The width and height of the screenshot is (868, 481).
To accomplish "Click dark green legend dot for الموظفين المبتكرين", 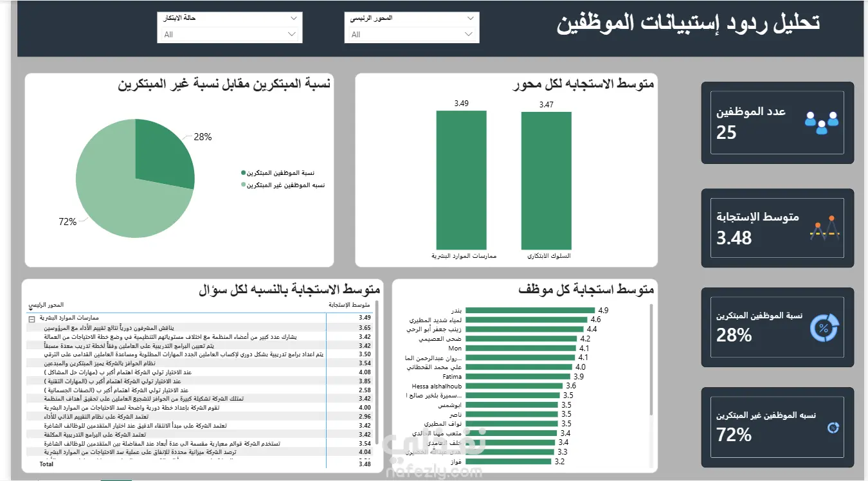I will (x=243, y=173).
